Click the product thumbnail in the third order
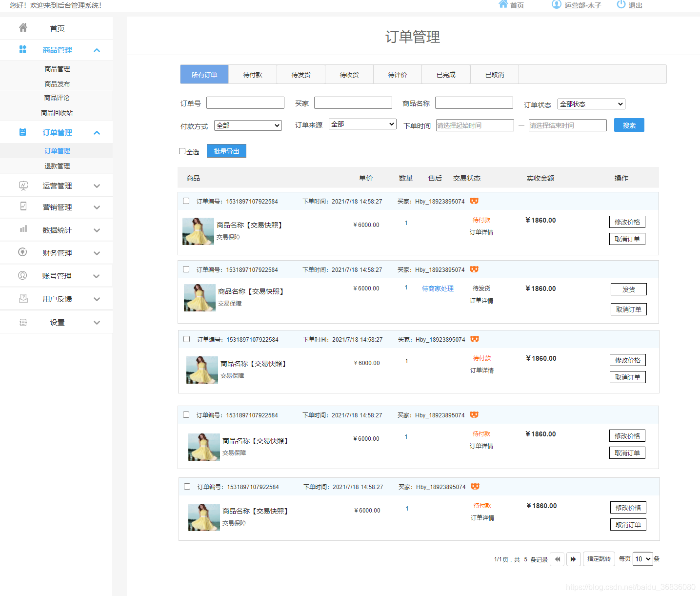Screen dimensions: 700x596 point(202,370)
